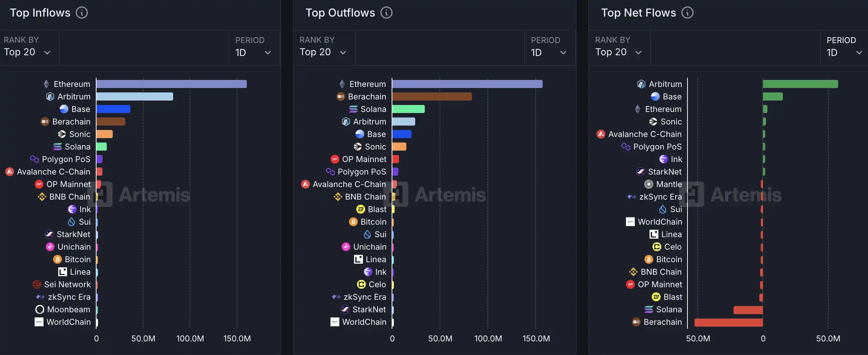This screenshot has width=868, height=355.
Task: Click WorldChain label in Top Outflows
Action: point(364,322)
